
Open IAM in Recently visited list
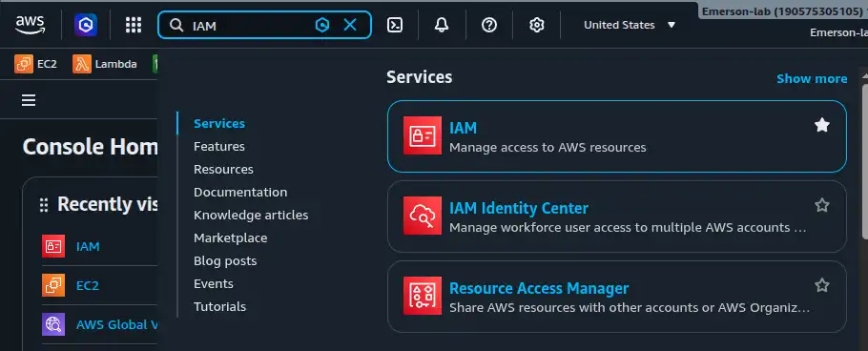coord(88,246)
